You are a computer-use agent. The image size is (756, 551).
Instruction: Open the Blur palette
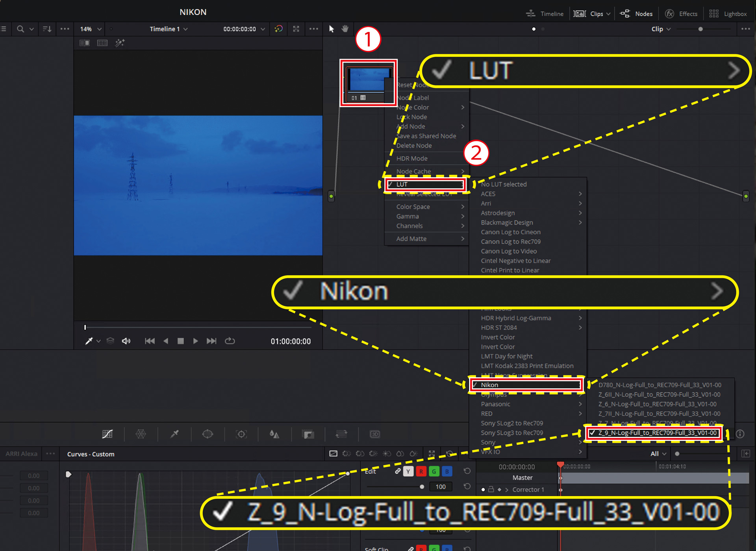click(274, 434)
